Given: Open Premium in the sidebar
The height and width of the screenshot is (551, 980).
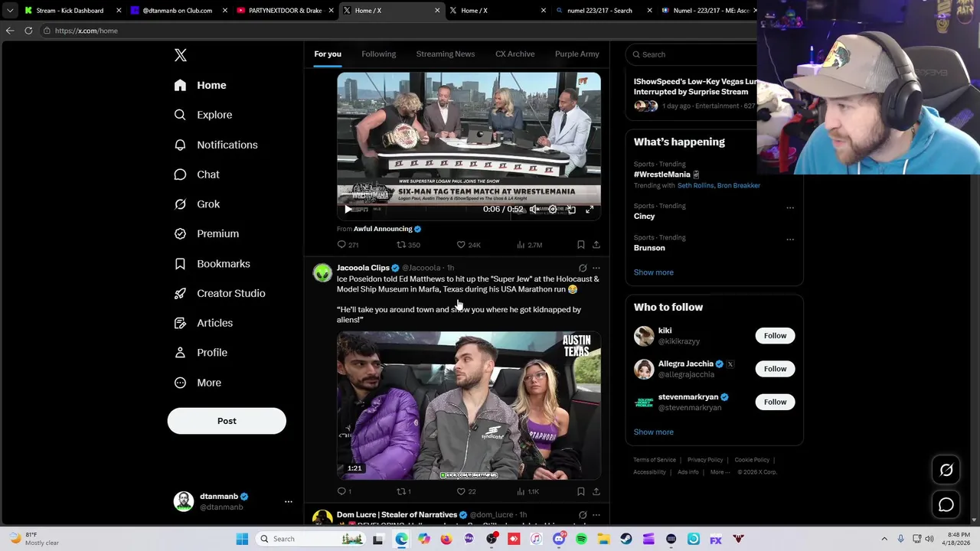Looking at the screenshot, I should [206, 233].
